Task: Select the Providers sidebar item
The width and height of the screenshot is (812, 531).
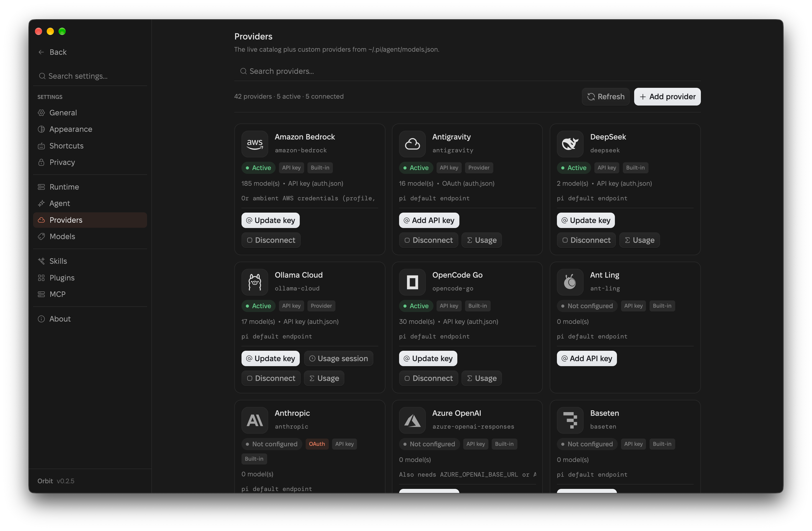Action: pos(90,220)
